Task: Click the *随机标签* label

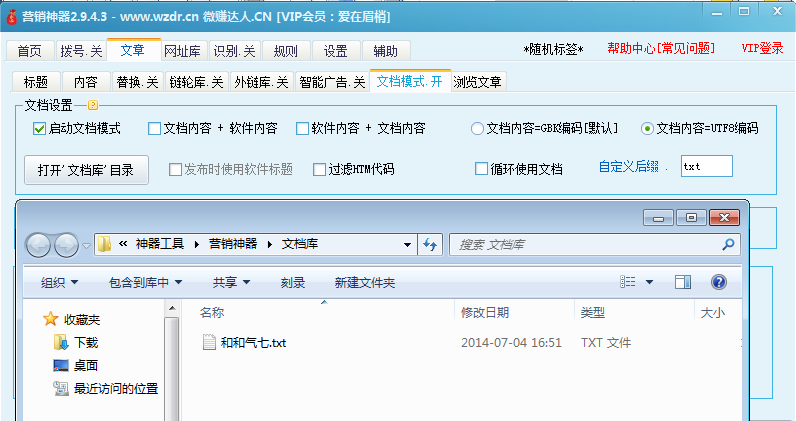Action: [553, 49]
